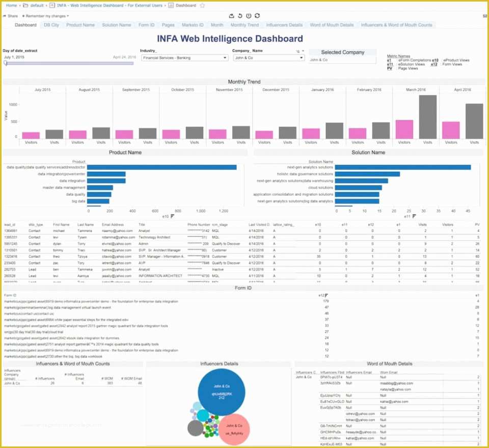The width and height of the screenshot is (489, 448).
Task: Click the sort icon next to e10 axis label
Action: coord(173,216)
